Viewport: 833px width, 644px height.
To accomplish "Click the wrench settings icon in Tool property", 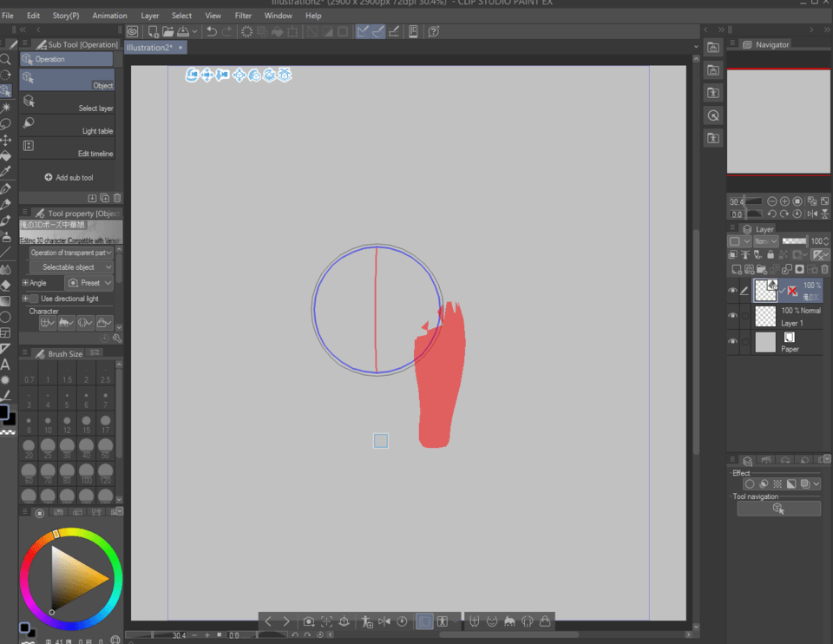I will (117, 338).
